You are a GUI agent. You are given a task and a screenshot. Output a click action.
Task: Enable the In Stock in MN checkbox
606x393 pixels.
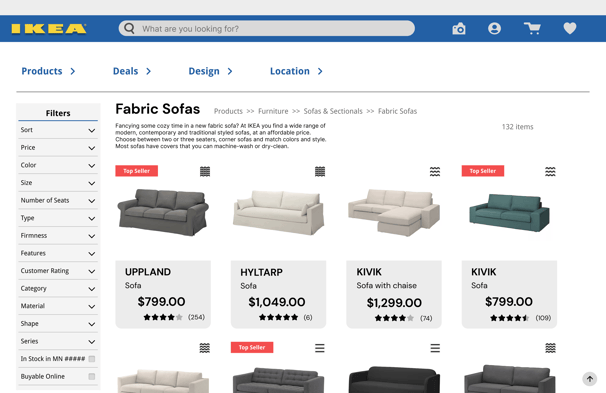click(x=92, y=359)
